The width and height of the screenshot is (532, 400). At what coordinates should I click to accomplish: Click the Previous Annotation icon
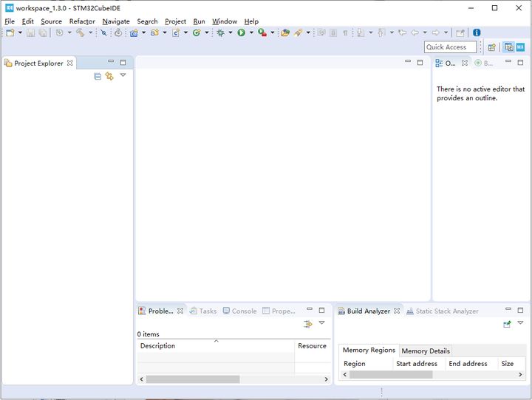[x=381, y=33]
